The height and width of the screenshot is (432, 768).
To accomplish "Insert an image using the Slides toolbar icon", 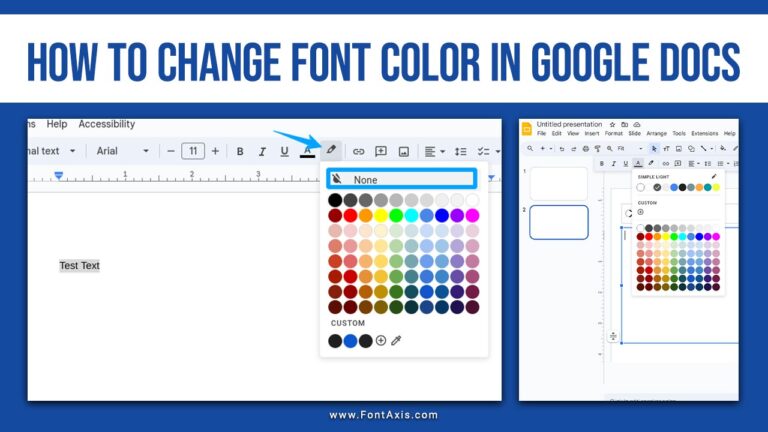I will coord(679,149).
